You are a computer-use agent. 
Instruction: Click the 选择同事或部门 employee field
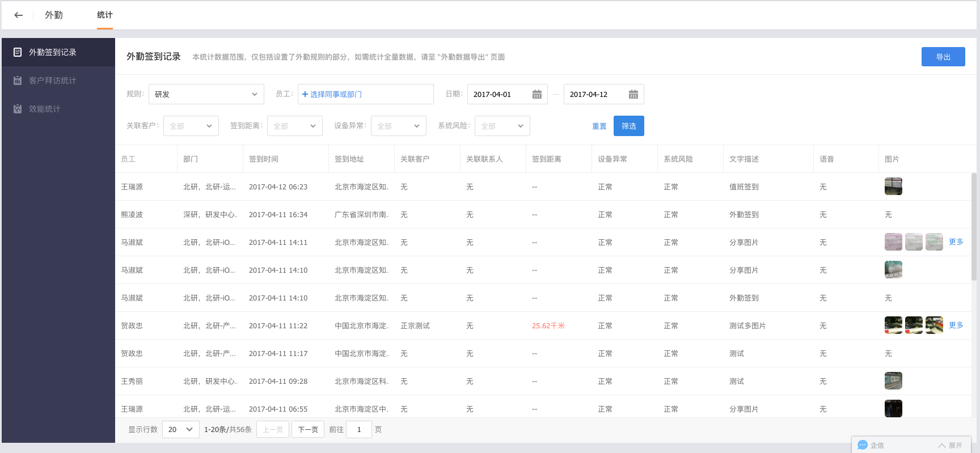(x=366, y=94)
